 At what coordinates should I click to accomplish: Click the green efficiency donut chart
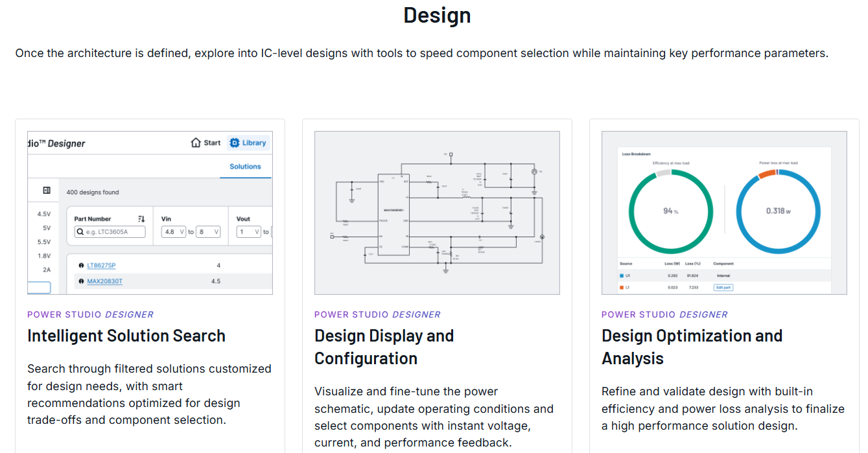(x=670, y=211)
